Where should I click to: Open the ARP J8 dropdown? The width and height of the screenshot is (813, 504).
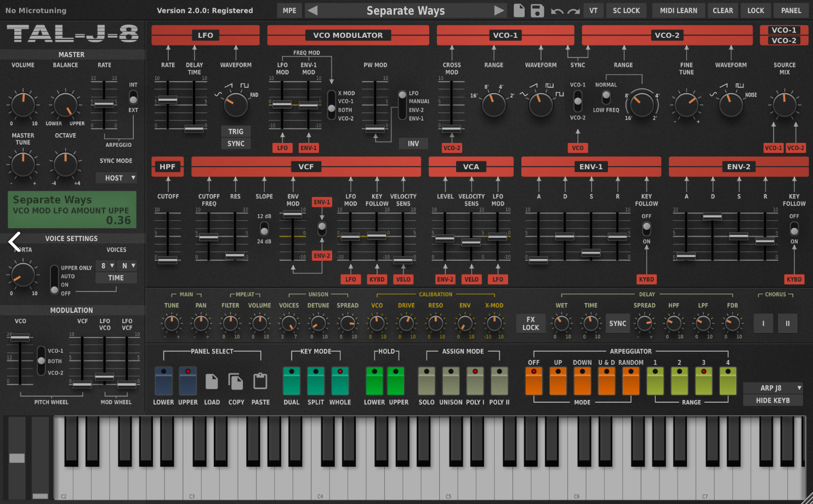pos(773,388)
